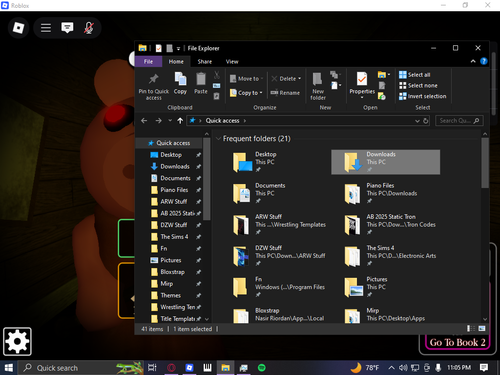Click the navigation pane scrollbar

click(207, 179)
